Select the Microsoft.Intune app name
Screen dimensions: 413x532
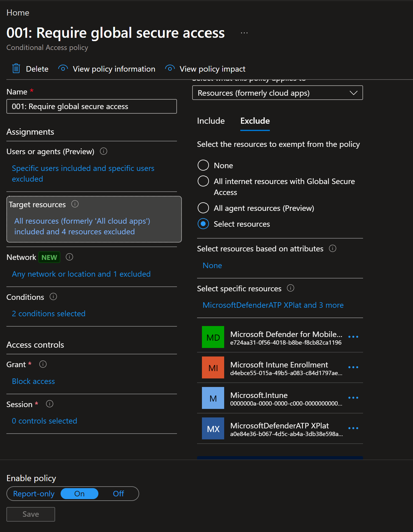pos(259,395)
